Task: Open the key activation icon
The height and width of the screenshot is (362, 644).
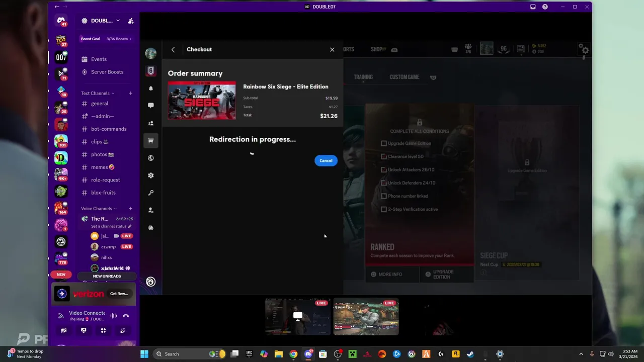Action: tap(150, 193)
